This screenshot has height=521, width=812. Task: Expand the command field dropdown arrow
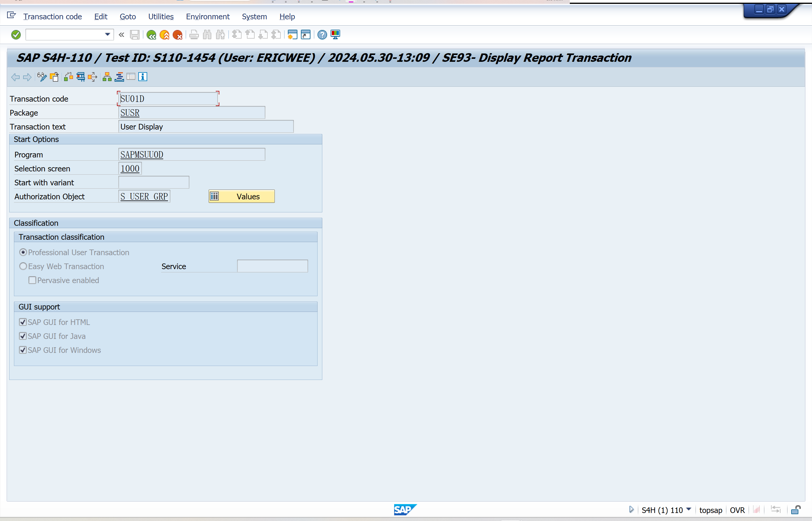(107, 34)
